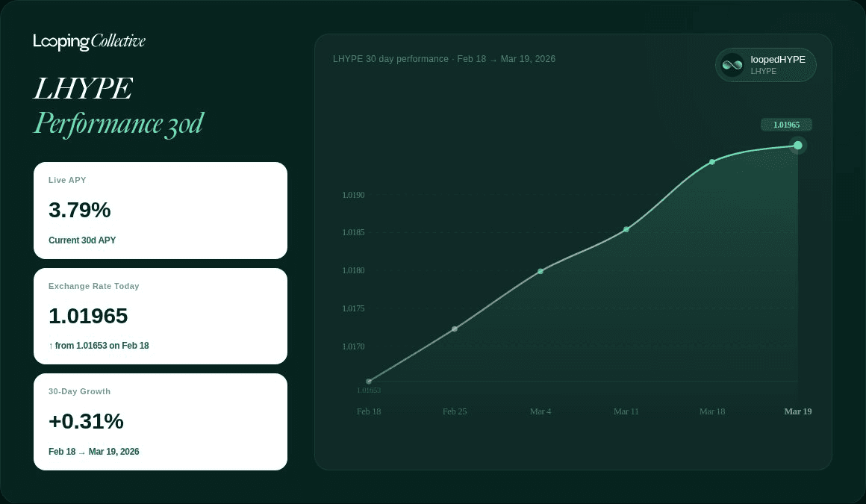Click the 1.0190 y-axis label
Image resolution: width=866 pixels, height=504 pixels.
[x=353, y=195]
